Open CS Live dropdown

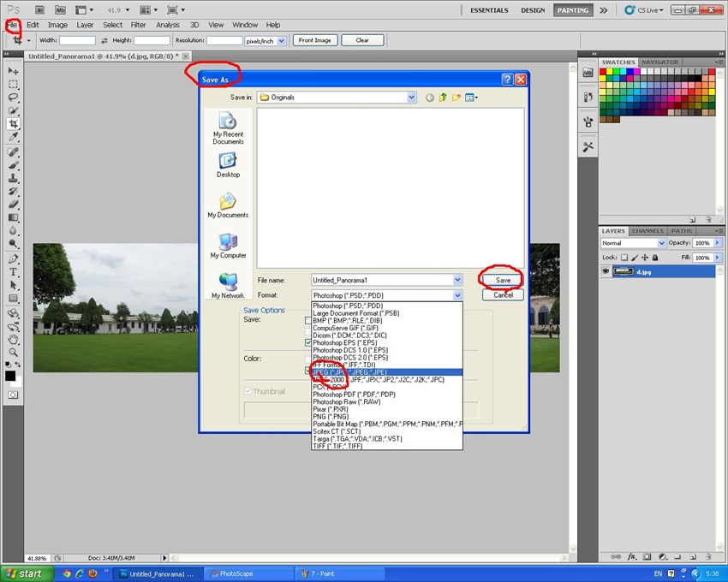[644, 10]
